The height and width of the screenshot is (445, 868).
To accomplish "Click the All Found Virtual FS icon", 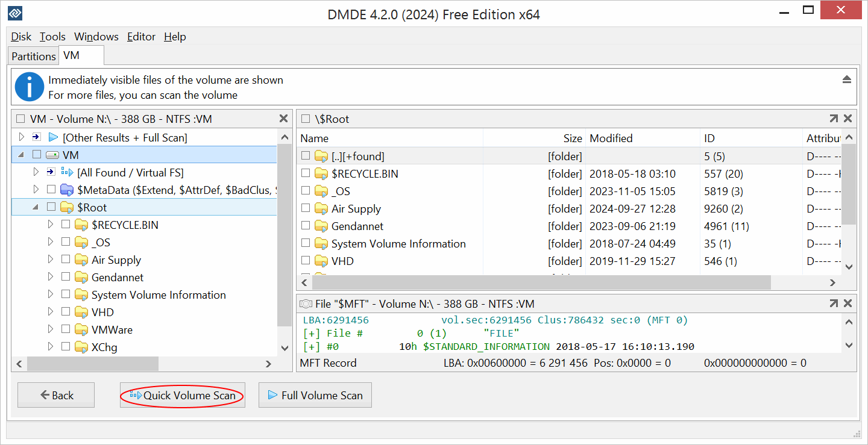I will tap(68, 172).
